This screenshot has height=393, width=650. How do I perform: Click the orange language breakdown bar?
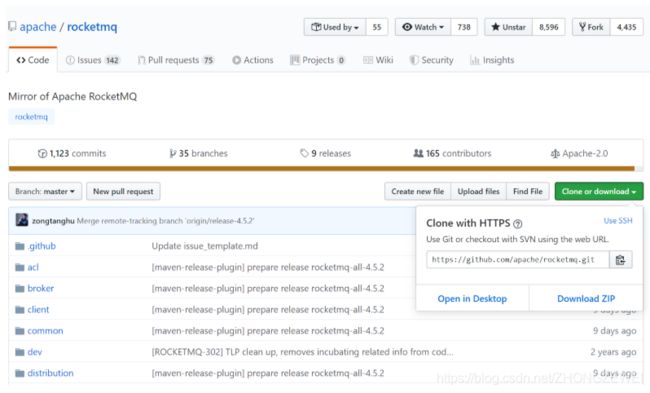(322, 168)
